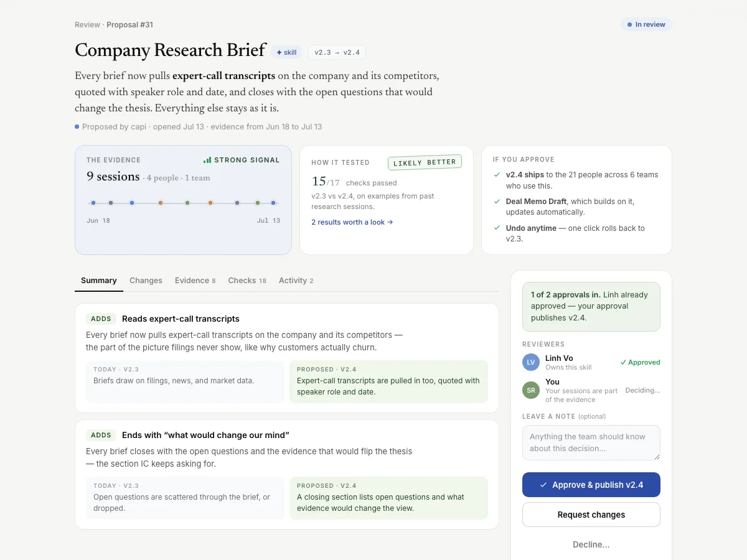Click the proposed v2.4 'Expert-call transcripts are pulled in' box
Screen dimensions: 747x560
point(389,381)
